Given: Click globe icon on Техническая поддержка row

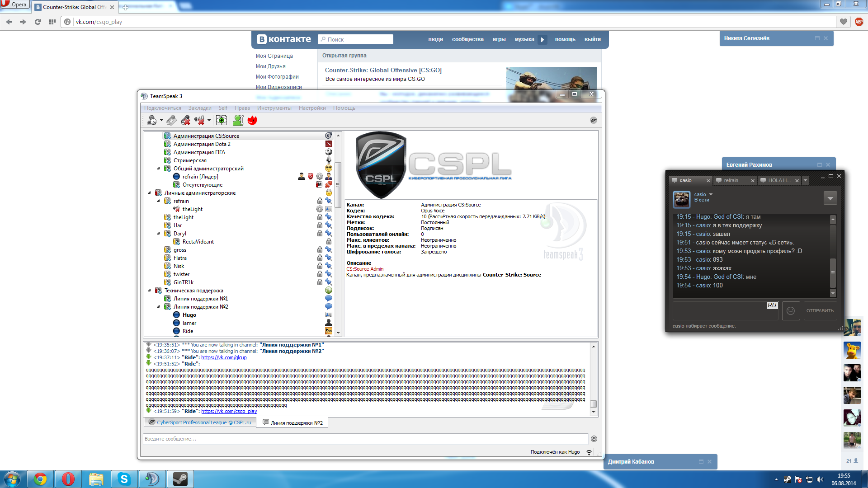Looking at the screenshot, I should [x=329, y=291].
